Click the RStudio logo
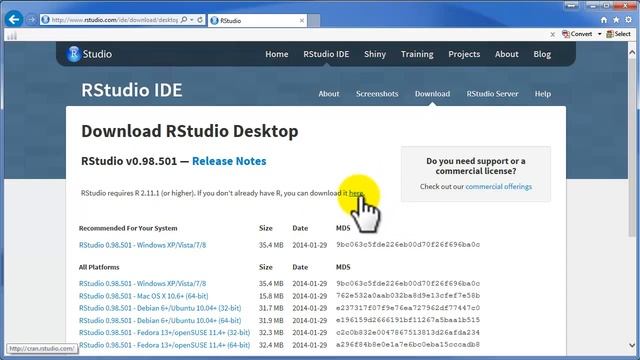The image size is (640, 360). [89, 54]
